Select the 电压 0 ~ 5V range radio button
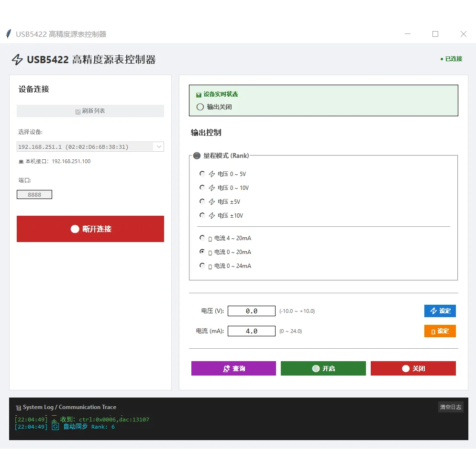 click(x=202, y=174)
